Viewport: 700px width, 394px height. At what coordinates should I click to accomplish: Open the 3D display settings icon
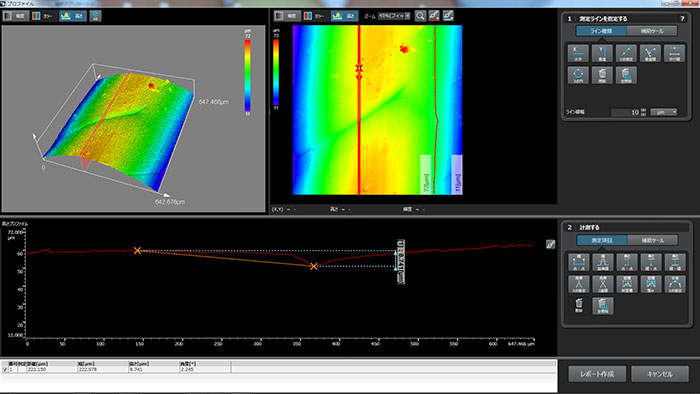[x=95, y=16]
